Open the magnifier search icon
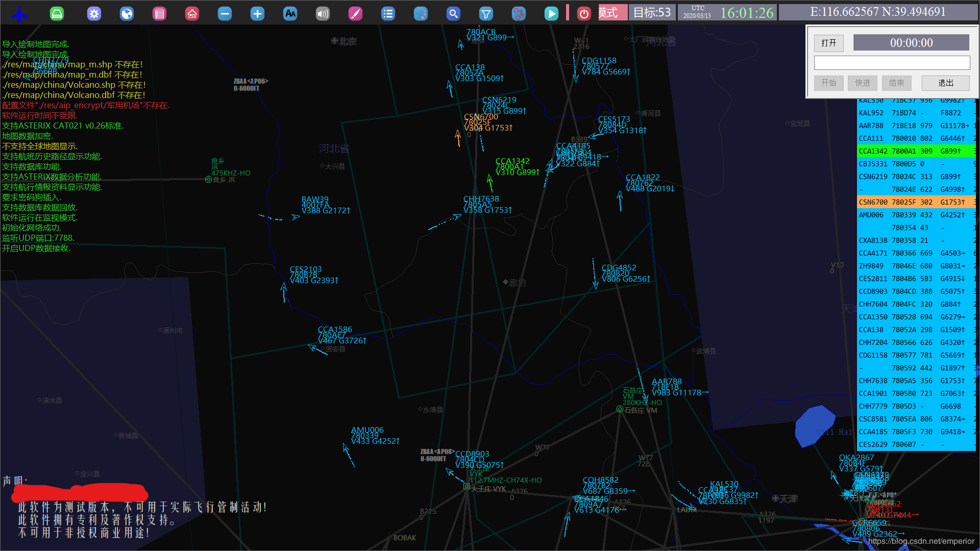This screenshot has width=980, height=551. pyautogui.click(x=453, y=14)
